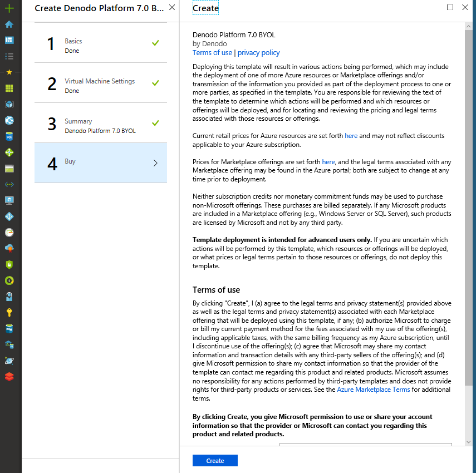
Task: Open Virtual networks icon in sidebar
Action: (9, 184)
